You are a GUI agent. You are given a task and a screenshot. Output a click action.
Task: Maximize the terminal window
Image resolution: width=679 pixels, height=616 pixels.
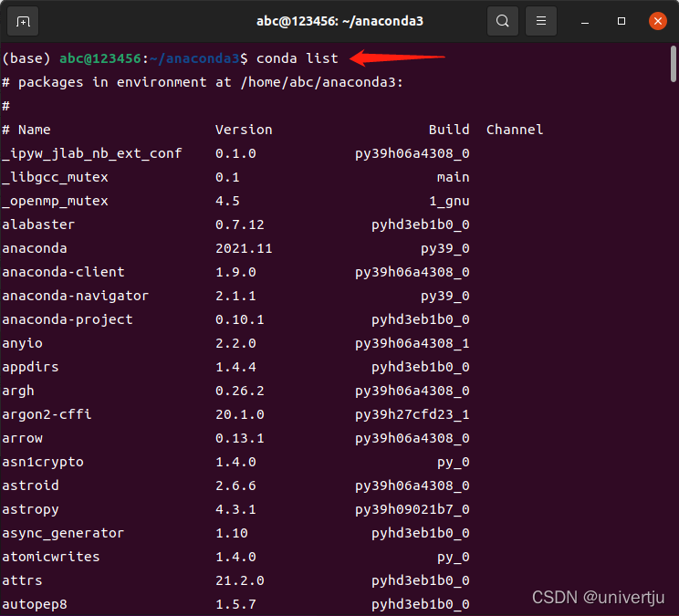(622, 21)
